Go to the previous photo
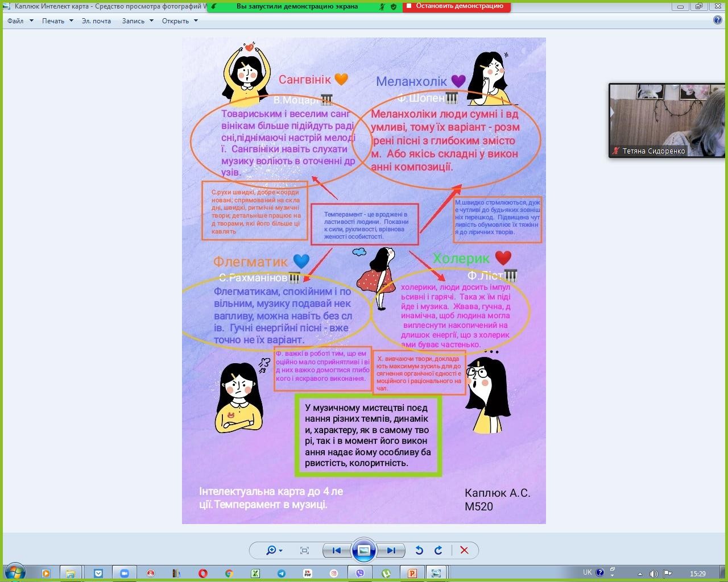 pyautogui.click(x=336, y=550)
